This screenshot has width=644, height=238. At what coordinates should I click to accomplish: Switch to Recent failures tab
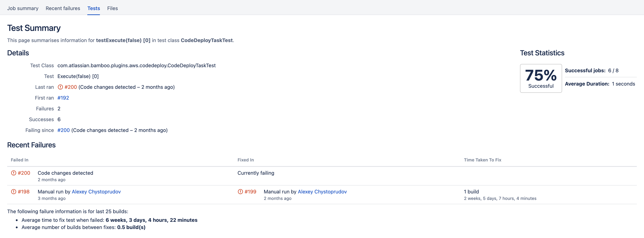63,8
